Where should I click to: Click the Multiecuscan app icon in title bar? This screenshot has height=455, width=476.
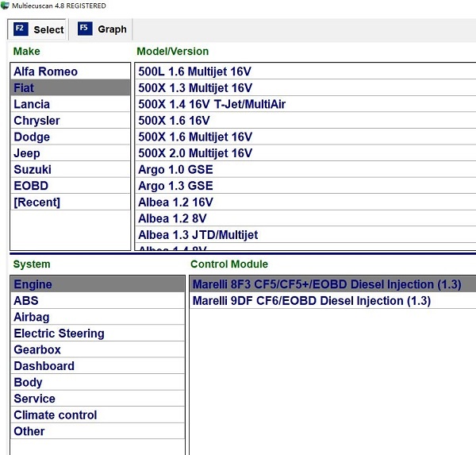coord(5,6)
